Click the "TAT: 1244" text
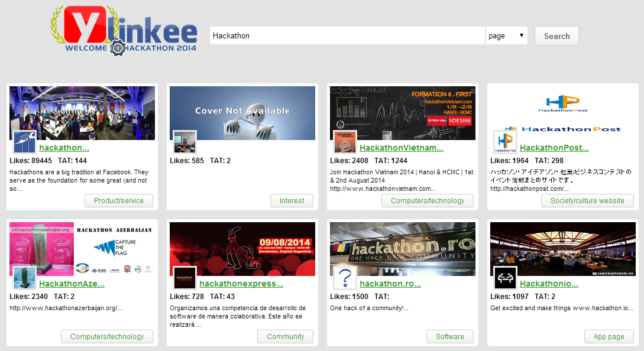 [x=390, y=161]
